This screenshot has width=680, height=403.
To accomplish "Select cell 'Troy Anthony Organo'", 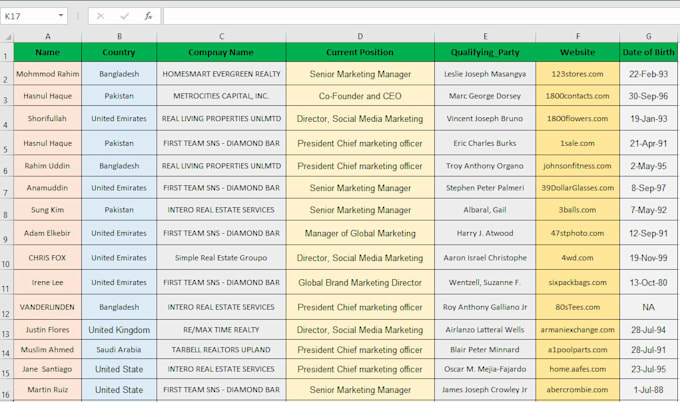I will click(x=485, y=166).
